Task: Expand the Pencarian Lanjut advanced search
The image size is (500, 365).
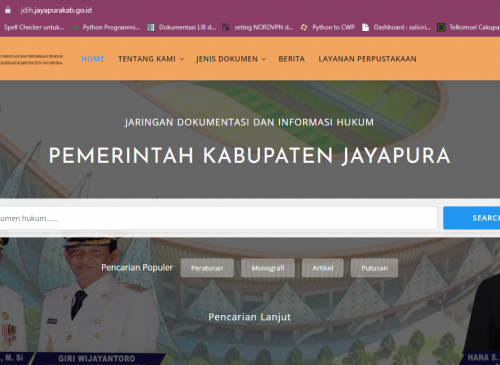Action: click(x=250, y=317)
